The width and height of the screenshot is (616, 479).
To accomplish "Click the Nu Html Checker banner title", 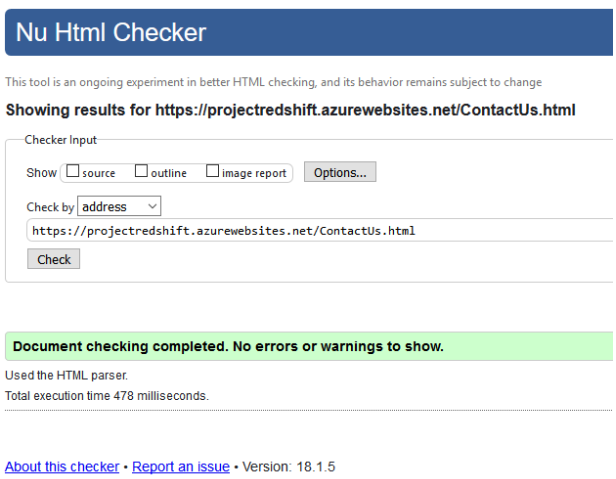I will [111, 32].
